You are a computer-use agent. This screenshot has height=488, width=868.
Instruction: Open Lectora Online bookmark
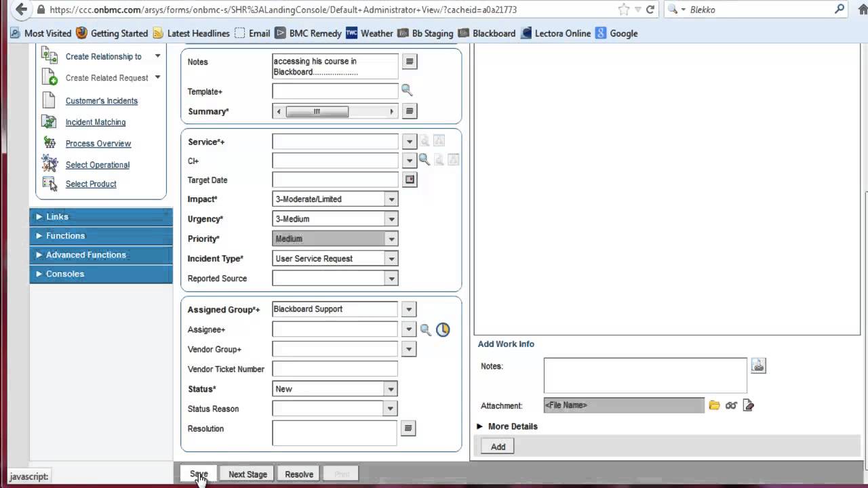tap(556, 33)
